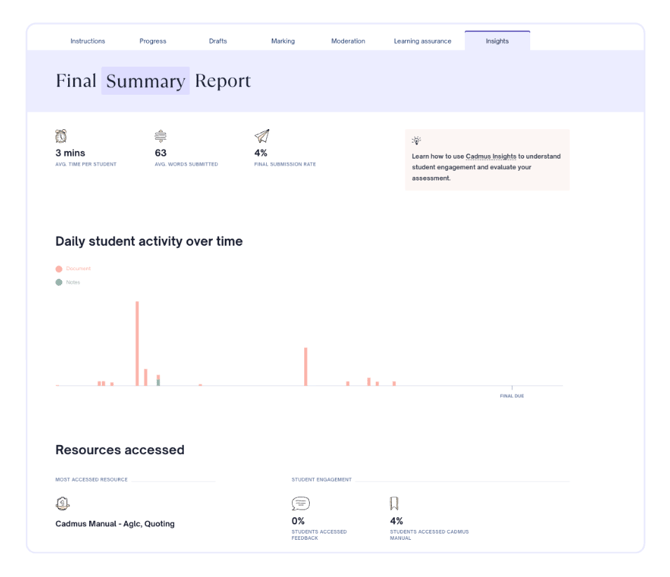This screenshot has width=670, height=577.
Task: Select the Insights tab
Action: (x=497, y=41)
